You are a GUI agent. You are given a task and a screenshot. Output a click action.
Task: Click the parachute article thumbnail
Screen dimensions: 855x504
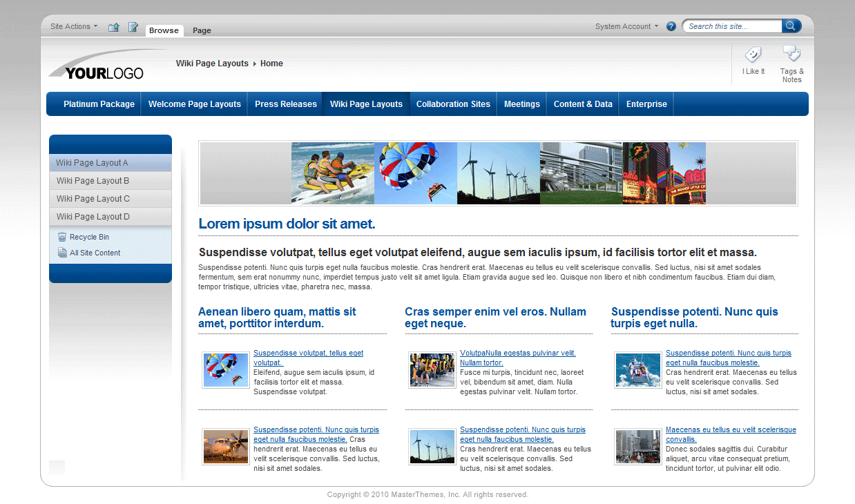point(225,369)
